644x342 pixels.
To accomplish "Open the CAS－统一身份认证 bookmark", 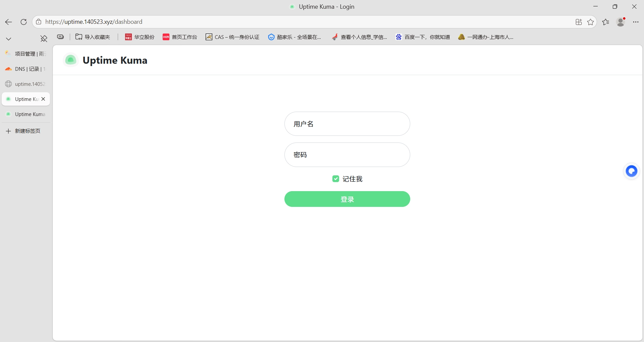I will pyautogui.click(x=232, y=37).
